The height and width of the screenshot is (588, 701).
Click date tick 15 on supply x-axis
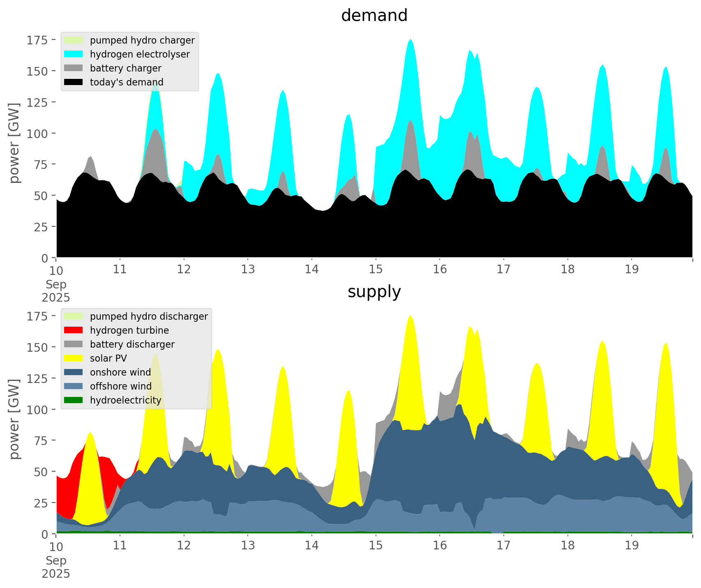(x=376, y=546)
